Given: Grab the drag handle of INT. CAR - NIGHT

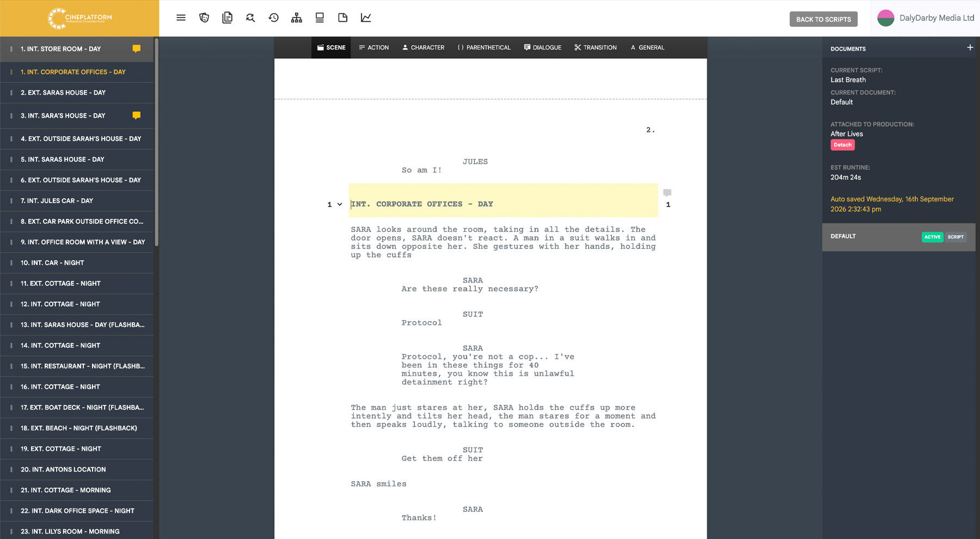Looking at the screenshot, I should (11, 263).
